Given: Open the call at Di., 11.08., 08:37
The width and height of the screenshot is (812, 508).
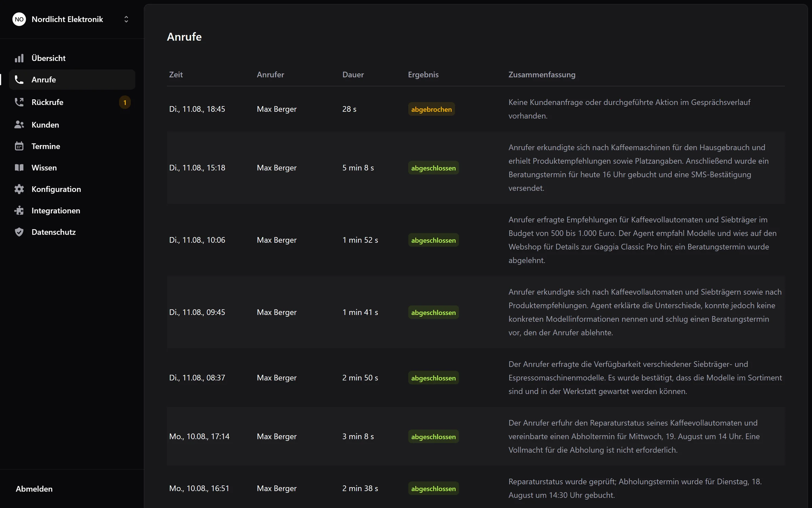Looking at the screenshot, I should 476,378.
